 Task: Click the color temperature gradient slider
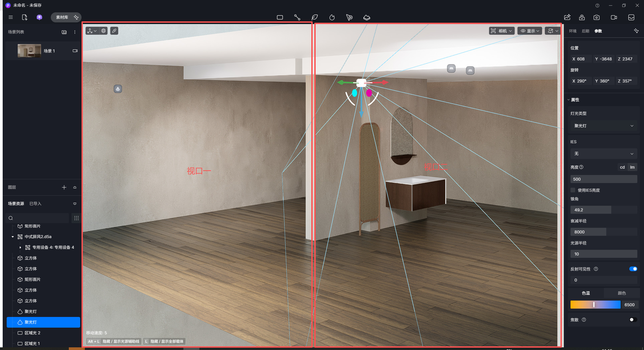coord(595,305)
